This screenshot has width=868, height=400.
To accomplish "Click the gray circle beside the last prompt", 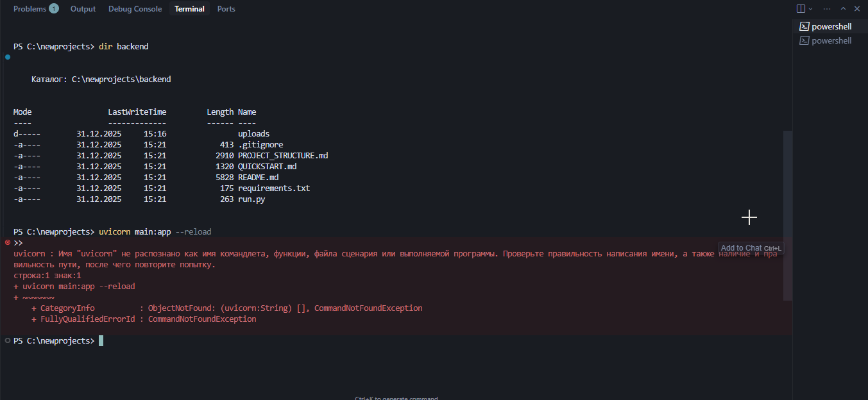I will tap(8, 340).
